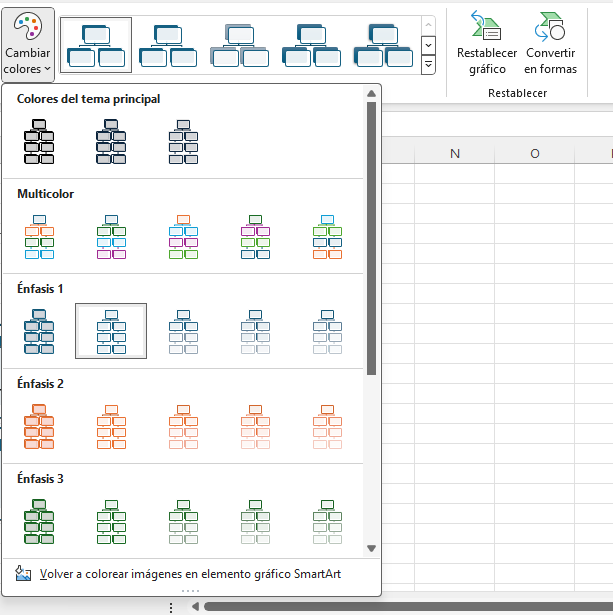Show previous row of SmartArt styles gallery
Viewport: 613px width, 615px height.
pos(428,25)
